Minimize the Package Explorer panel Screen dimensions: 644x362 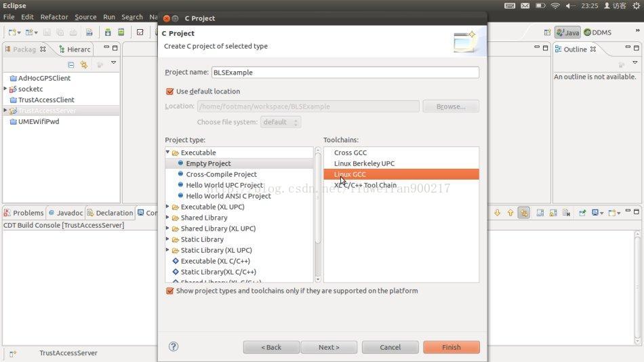click(x=106, y=47)
